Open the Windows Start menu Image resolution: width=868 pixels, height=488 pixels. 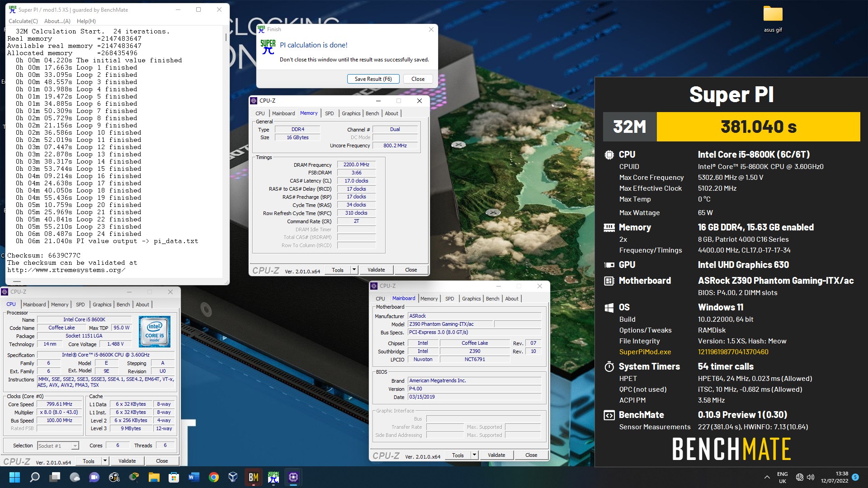(14, 477)
